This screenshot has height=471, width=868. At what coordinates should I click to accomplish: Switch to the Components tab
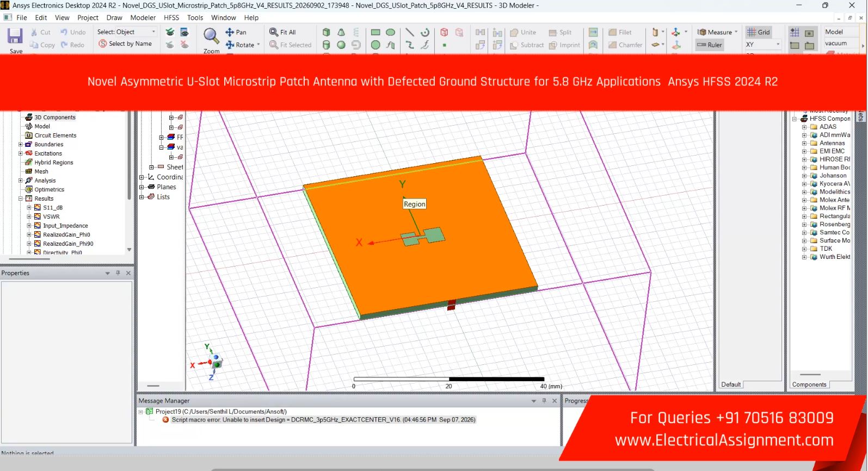coord(809,385)
